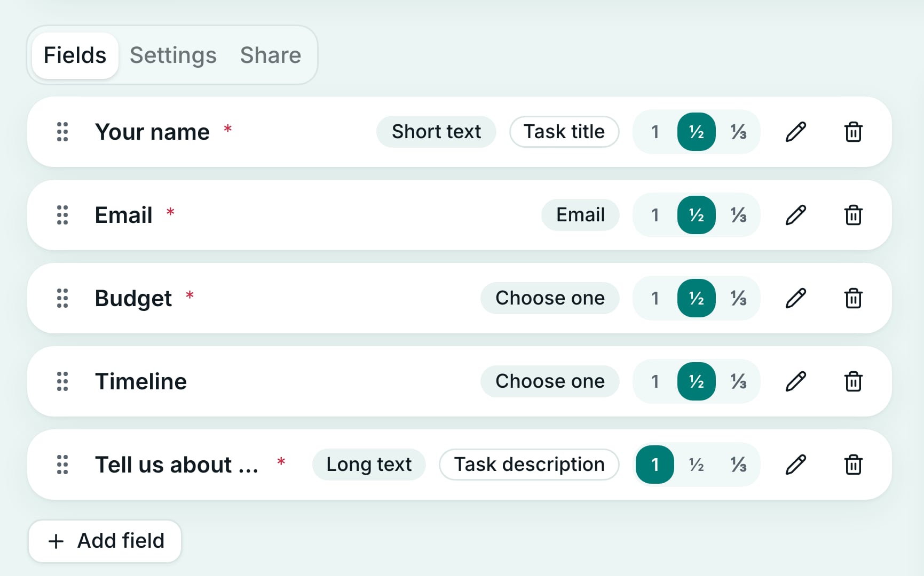Set Email field width to full (1)
The image size is (924, 576).
point(655,215)
